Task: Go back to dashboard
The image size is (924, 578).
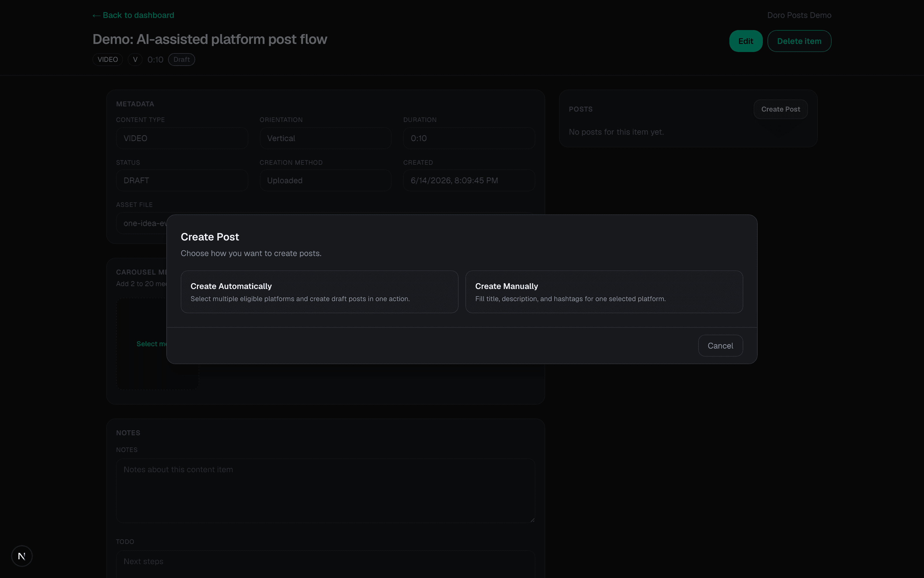Action: click(133, 15)
